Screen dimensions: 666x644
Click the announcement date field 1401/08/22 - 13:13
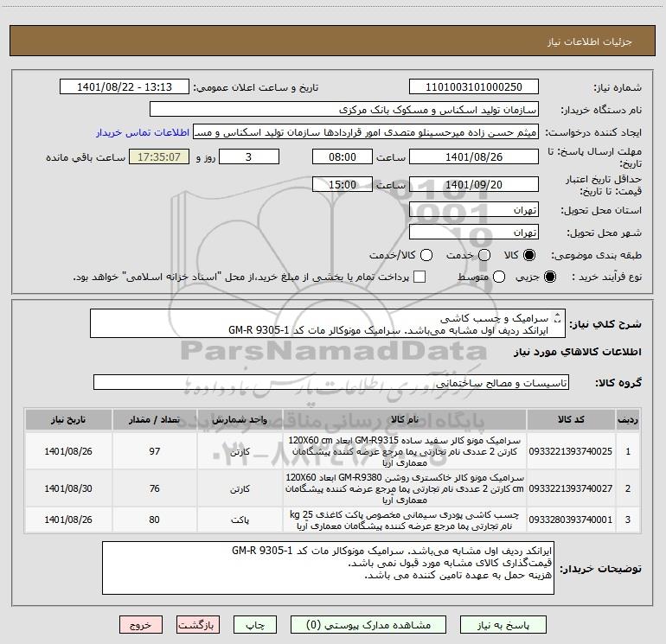click(x=125, y=87)
